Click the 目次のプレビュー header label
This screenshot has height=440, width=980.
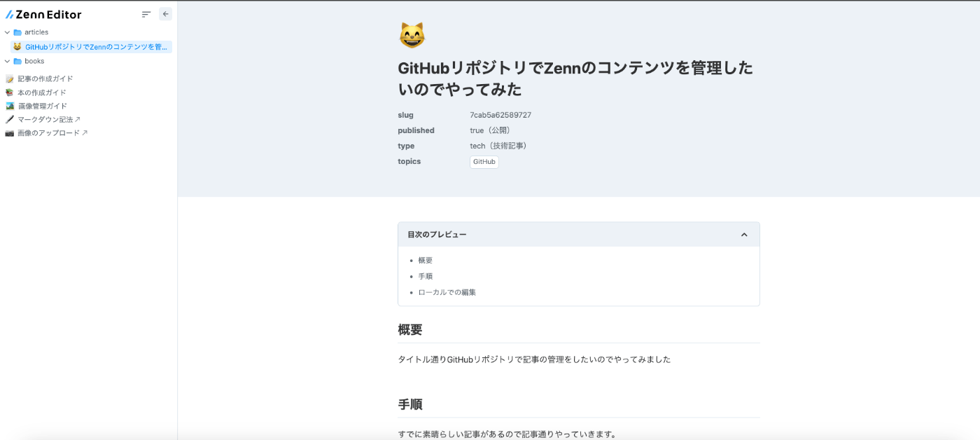click(437, 235)
